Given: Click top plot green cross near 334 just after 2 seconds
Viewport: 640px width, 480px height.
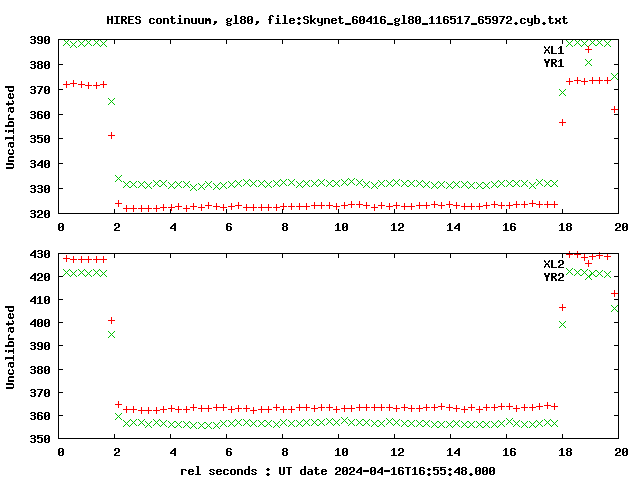Looking at the screenshot, I should [x=119, y=179].
